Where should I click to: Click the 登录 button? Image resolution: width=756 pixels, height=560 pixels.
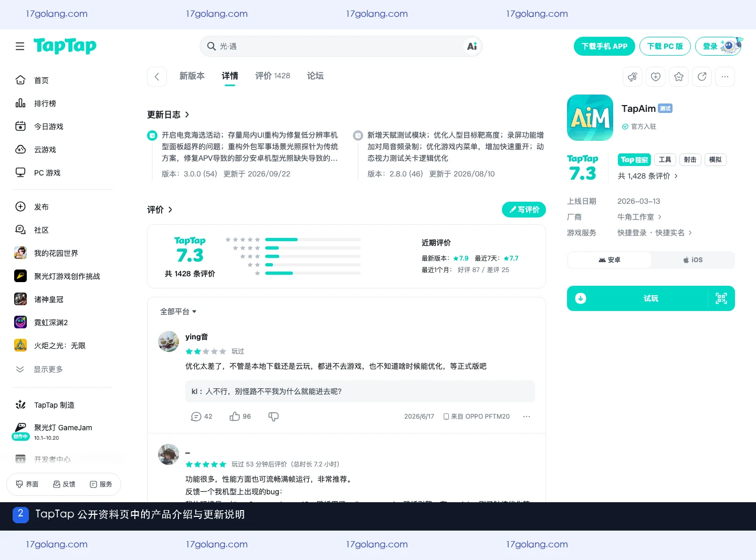click(719, 46)
